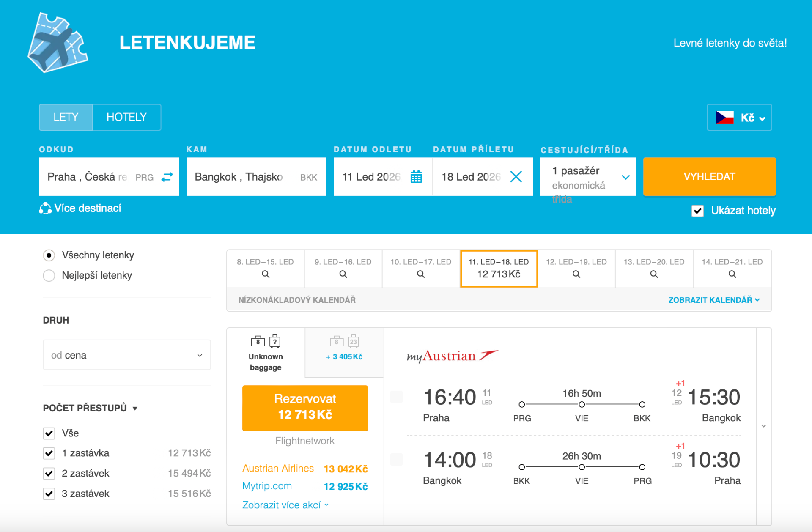Image resolution: width=812 pixels, height=532 pixels.
Task: Click the Kam Bangkok input field
Action: (256, 177)
